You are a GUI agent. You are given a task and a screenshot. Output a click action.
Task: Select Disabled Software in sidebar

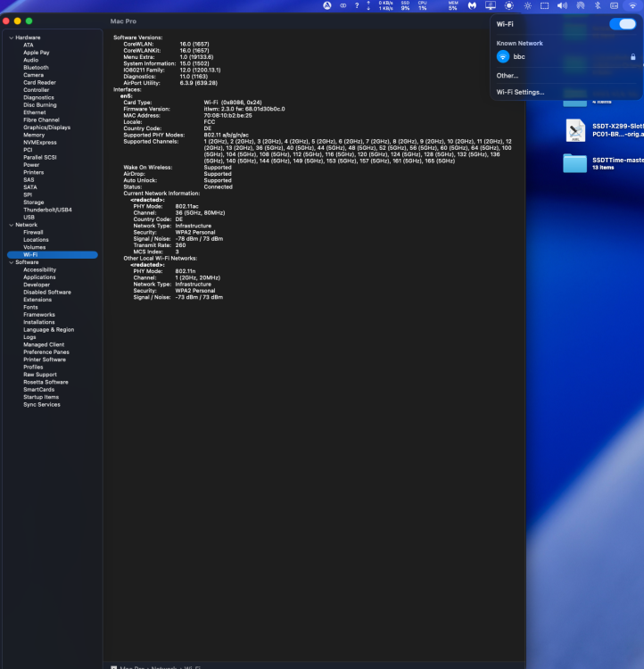pyautogui.click(x=47, y=293)
